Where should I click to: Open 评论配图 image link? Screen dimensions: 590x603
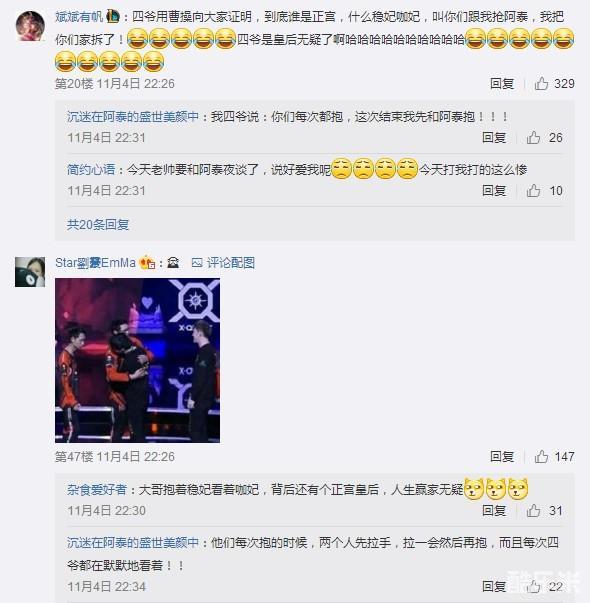click(223, 263)
